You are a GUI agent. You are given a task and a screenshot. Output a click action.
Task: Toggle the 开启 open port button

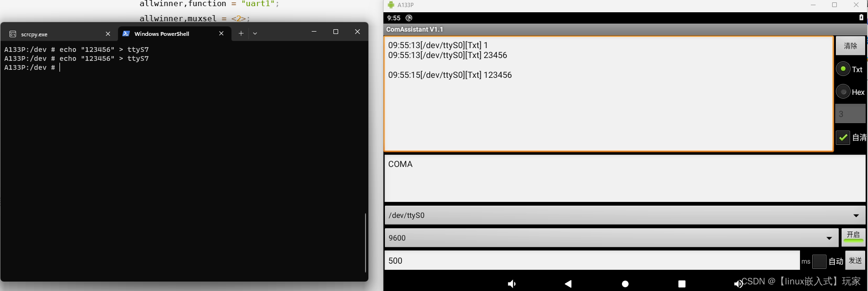(853, 237)
